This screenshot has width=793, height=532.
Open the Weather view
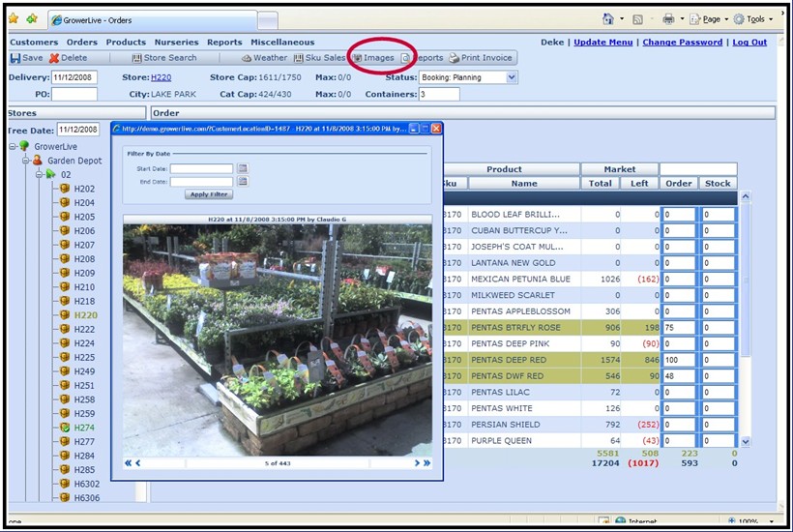(264, 58)
